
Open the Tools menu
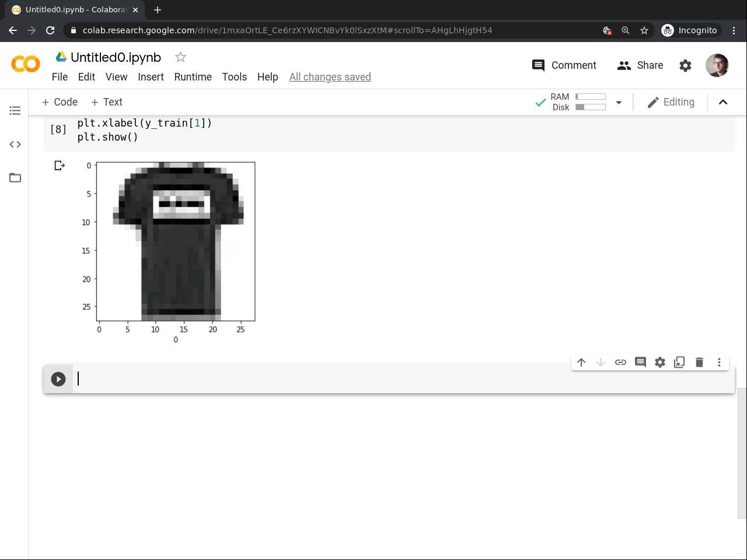[x=235, y=77]
